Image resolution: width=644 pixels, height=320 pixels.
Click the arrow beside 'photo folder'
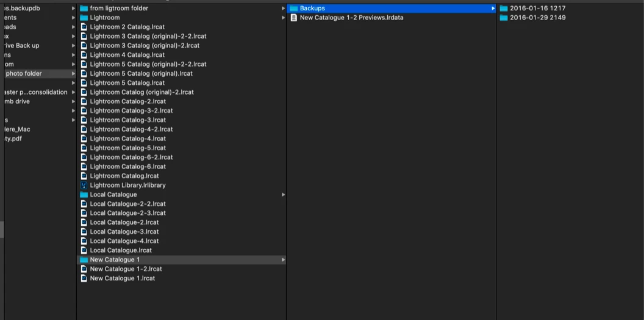tap(73, 74)
